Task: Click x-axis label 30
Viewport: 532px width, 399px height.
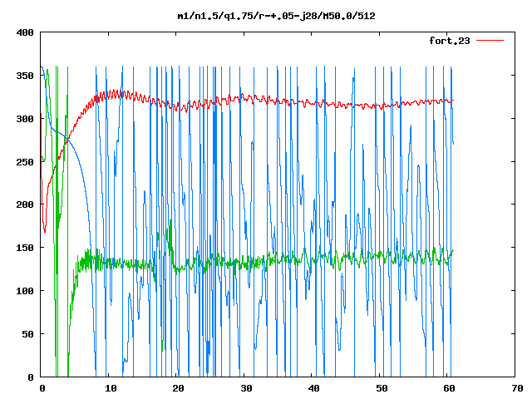Action: pos(246,388)
